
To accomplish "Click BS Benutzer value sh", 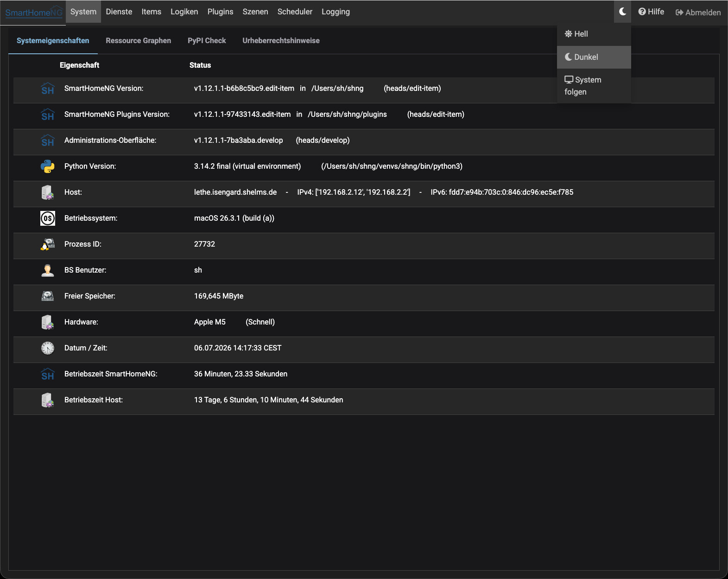I will coord(198,270).
